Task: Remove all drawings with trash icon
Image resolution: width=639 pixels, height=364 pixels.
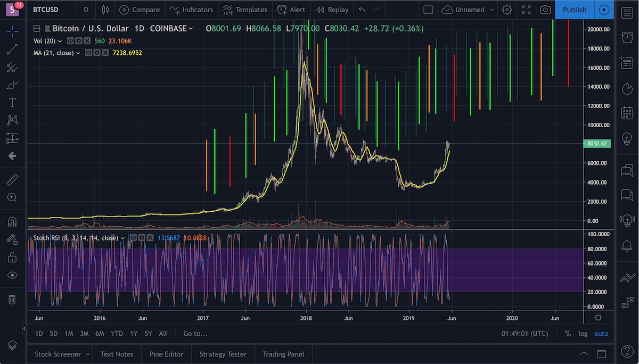Action: (12, 300)
